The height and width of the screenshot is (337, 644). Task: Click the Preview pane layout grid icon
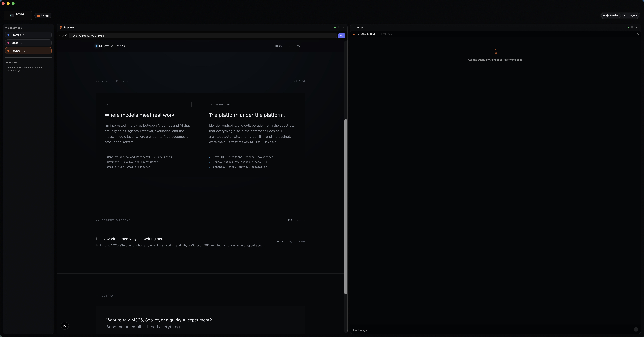pyautogui.click(x=338, y=28)
